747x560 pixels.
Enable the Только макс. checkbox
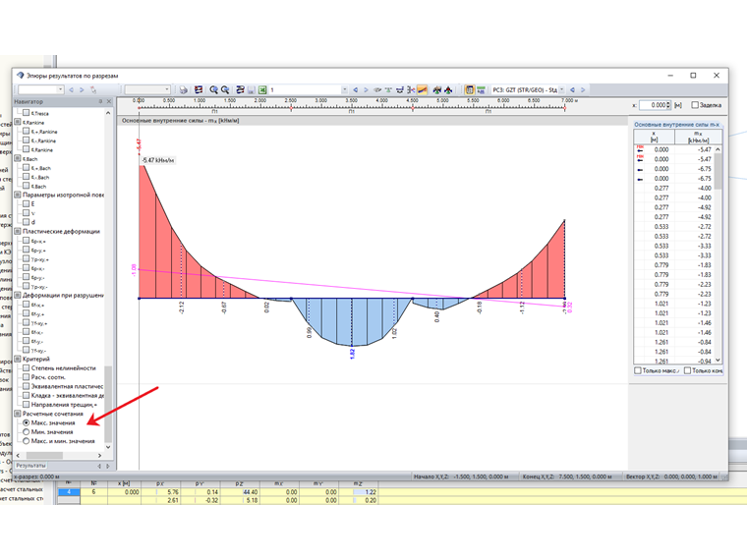pos(638,370)
